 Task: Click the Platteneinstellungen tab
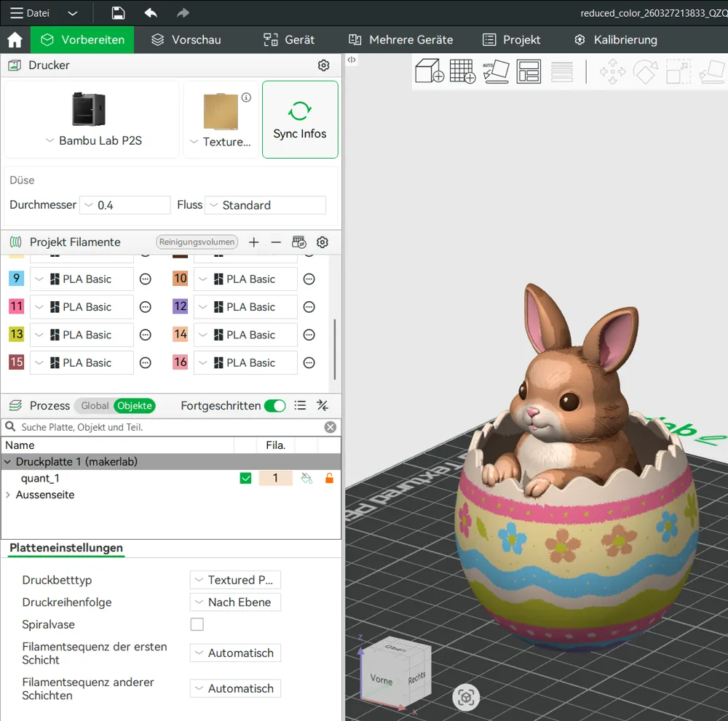click(66, 548)
